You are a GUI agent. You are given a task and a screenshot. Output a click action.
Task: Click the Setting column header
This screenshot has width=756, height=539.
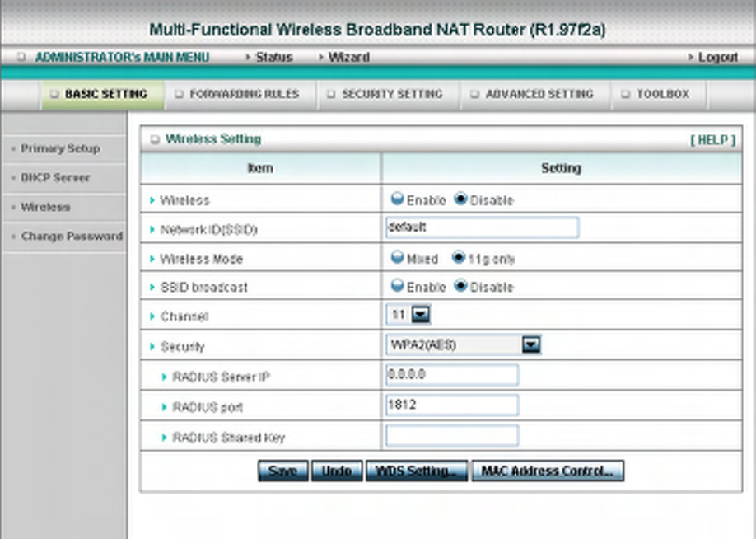point(561,168)
